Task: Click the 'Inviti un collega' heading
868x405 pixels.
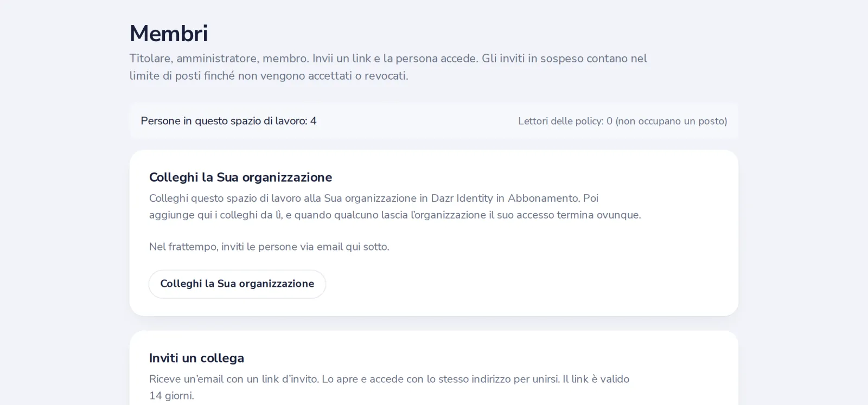Action: coord(196,358)
